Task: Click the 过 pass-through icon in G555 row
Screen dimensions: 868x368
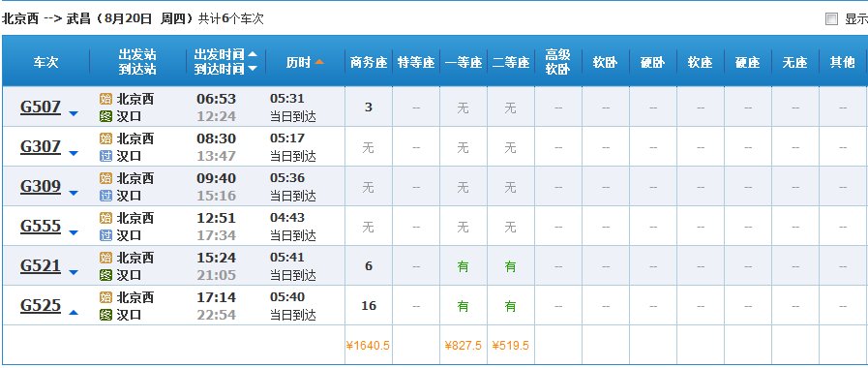Action: 105,235
